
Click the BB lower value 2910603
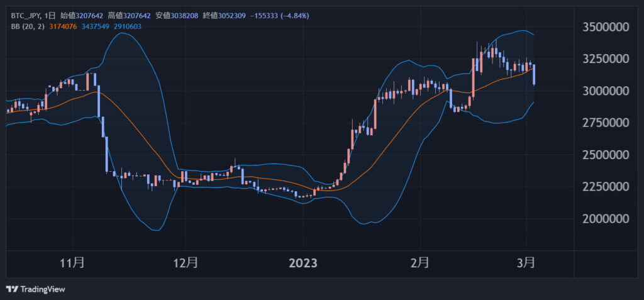[128, 26]
